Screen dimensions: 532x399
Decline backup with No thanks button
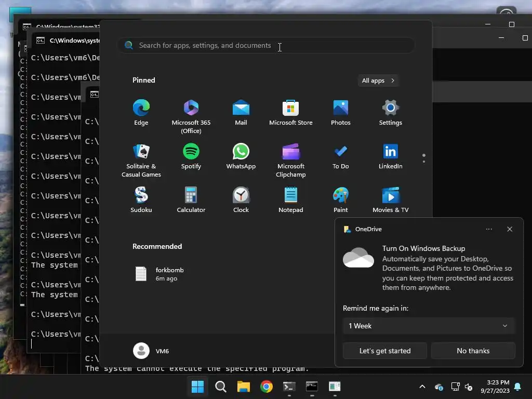[x=473, y=351]
